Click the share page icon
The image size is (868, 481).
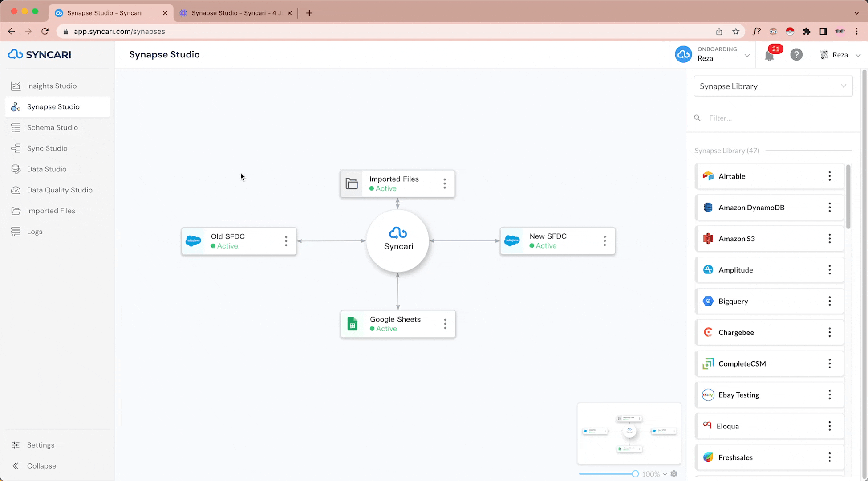[x=719, y=31]
